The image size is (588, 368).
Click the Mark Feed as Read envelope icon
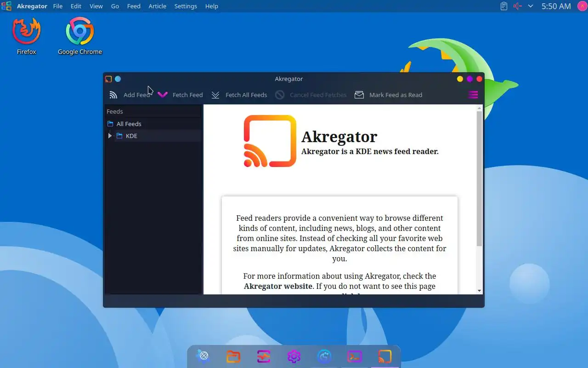359,95
